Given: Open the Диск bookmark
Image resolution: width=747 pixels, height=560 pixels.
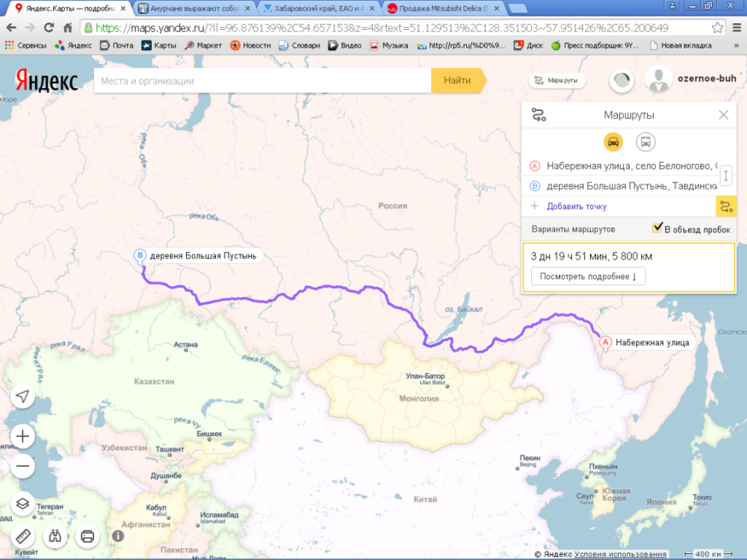Looking at the screenshot, I should tap(528, 46).
